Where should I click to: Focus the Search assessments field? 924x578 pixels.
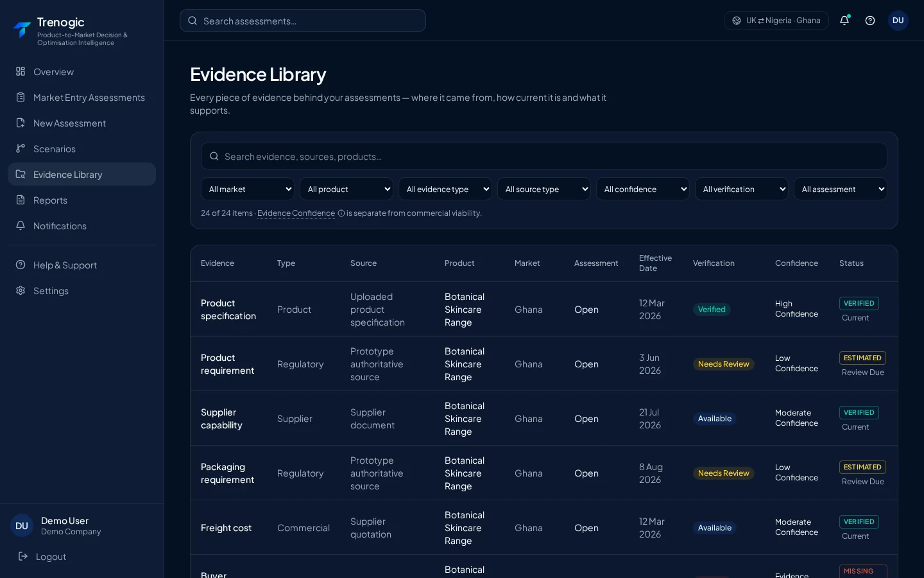pyautogui.click(x=303, y=21)
